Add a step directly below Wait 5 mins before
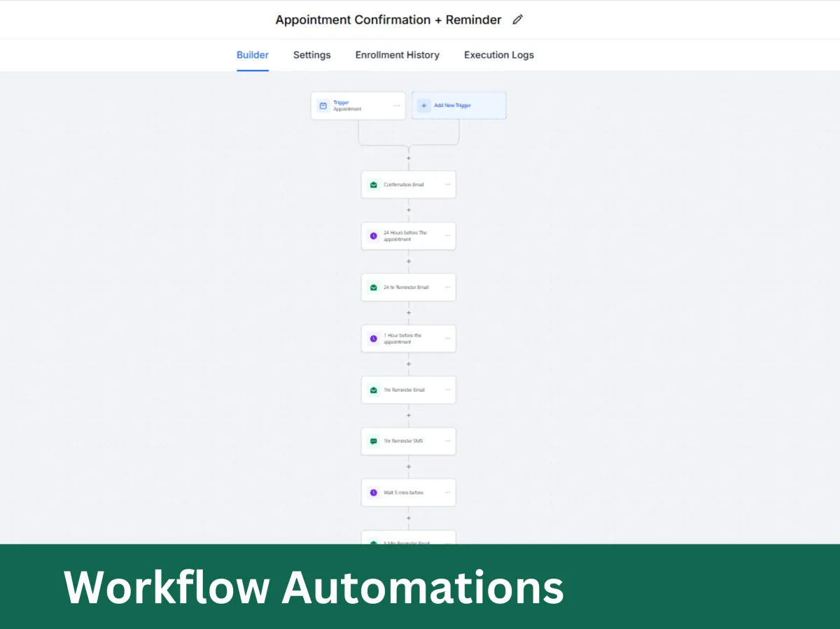 [409, 518]
